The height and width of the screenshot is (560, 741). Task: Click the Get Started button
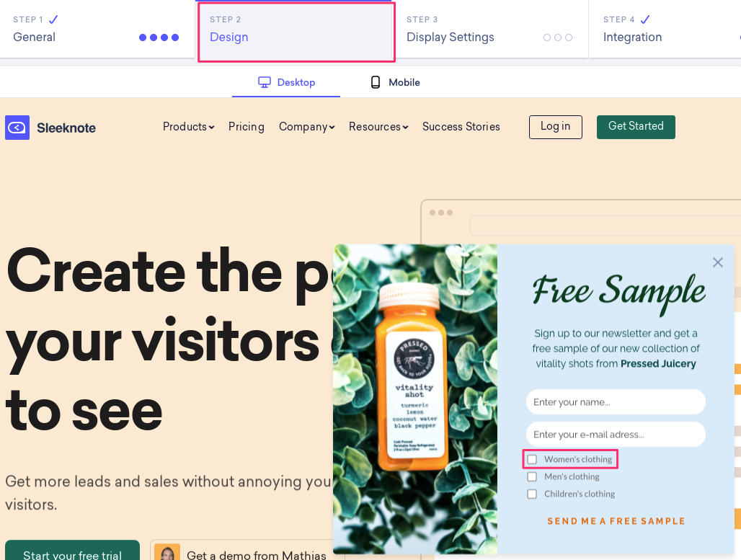(636, 127)
